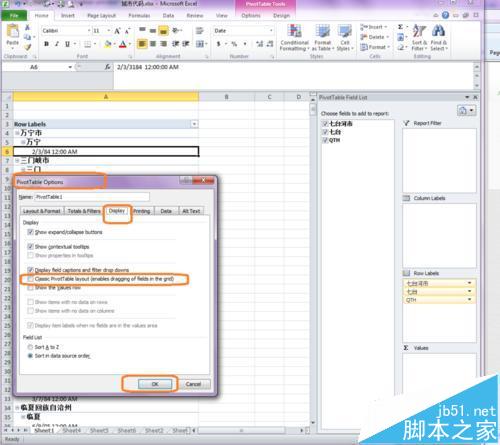This screenshot has height=445, width=500.
Task: Click OK in PivotTable Options
Action: click(x=155, y=384)
